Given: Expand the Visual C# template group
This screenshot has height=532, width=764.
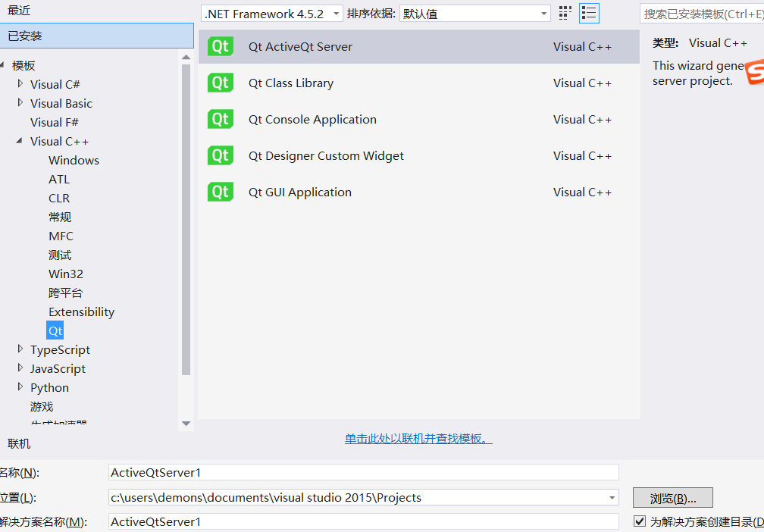Looking at the screenshot, I should coord(20,83).
